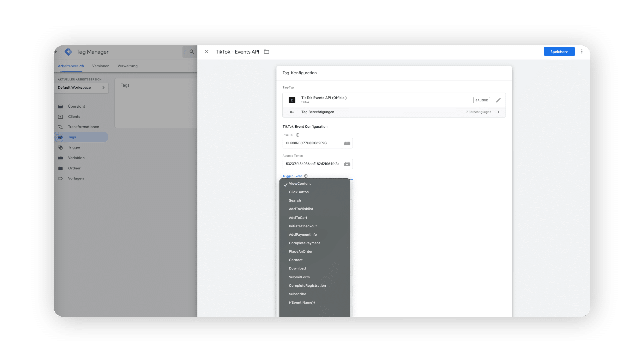Click the TikTok logo icon in Tag-Typ
Screen dimensions: 644x362
coord(292,100)
